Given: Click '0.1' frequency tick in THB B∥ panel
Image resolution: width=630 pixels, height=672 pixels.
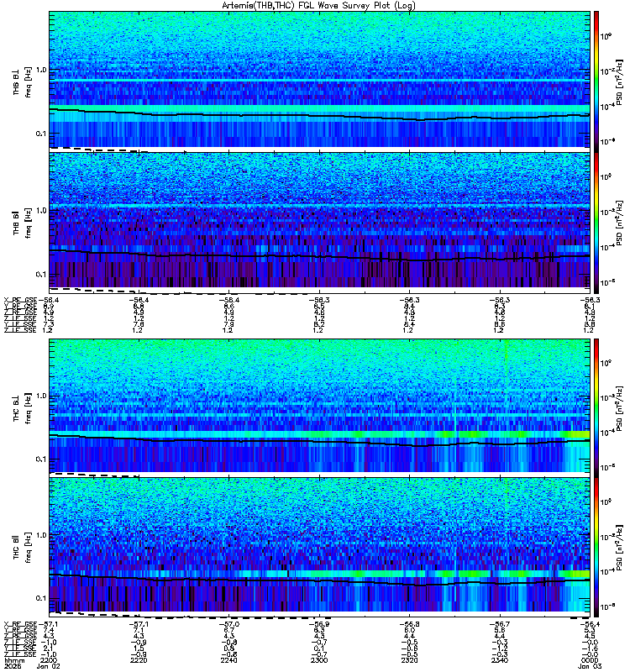Looking at the screenshot, I should point(41,275).
